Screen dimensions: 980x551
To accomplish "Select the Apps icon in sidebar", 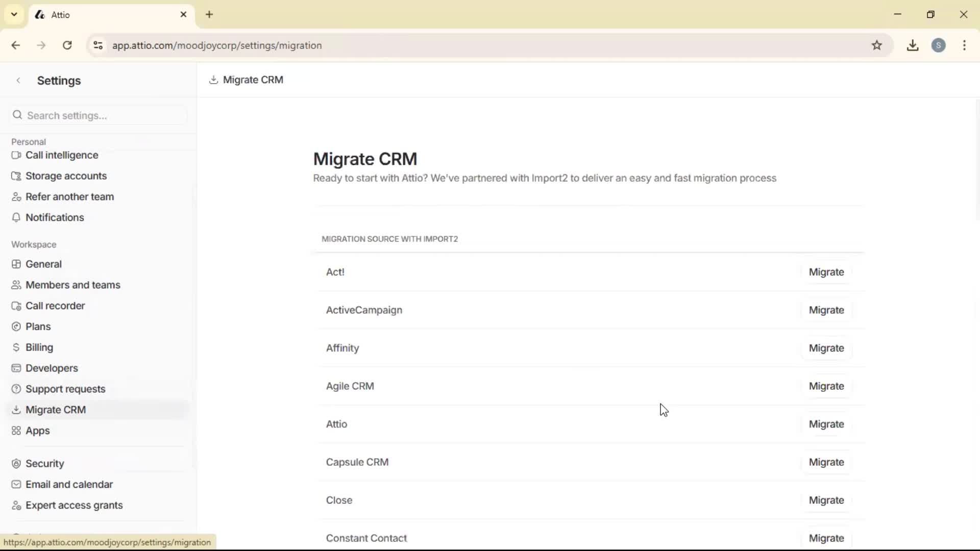I will pyautogui.click(x=17, y=431).
